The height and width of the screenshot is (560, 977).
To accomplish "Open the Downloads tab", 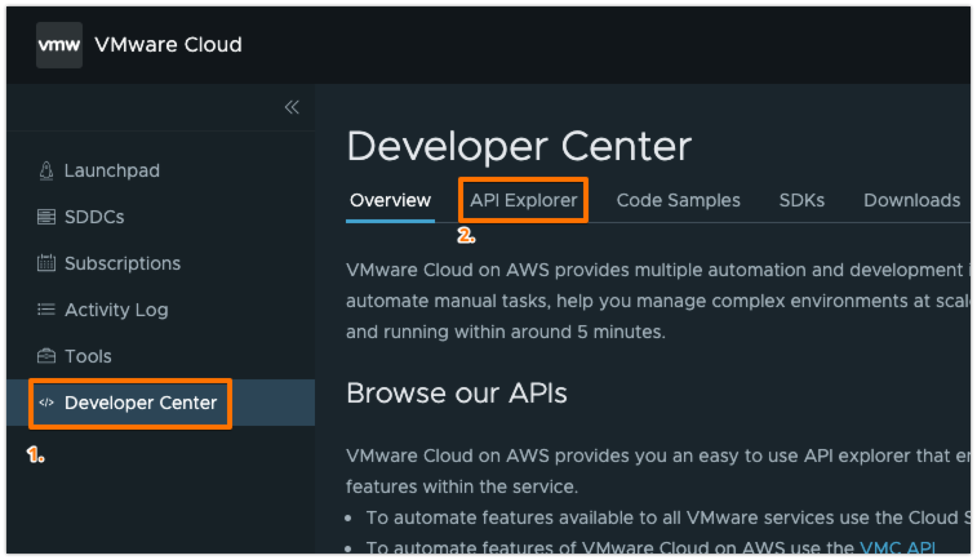I will click(912, 201).
